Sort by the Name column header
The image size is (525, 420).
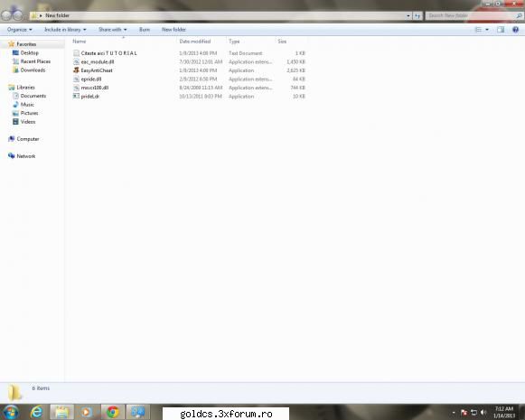(x=80, y=42)
